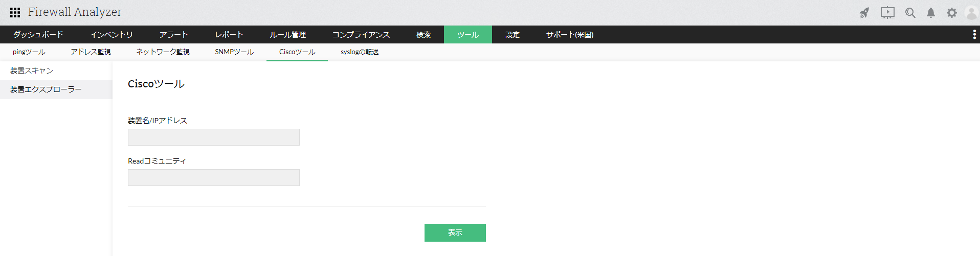980x256 pixels.
Task: Switch to the アドレス監視 tab
Action: tap(91, 52)
